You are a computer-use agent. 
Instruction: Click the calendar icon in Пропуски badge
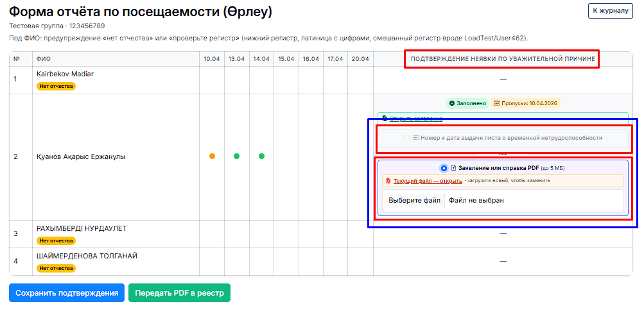[x=496, y=103]
